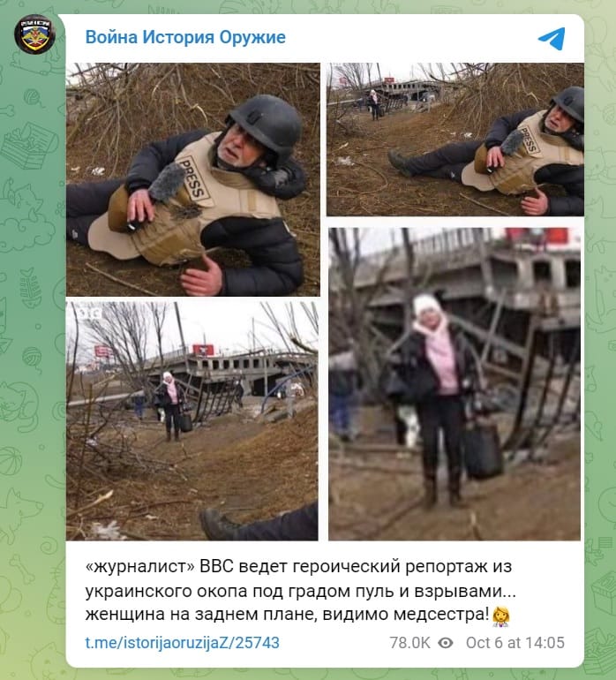Open the blurred close-up of woman
This screenshot has height=680, width=616.
[454, 384]
